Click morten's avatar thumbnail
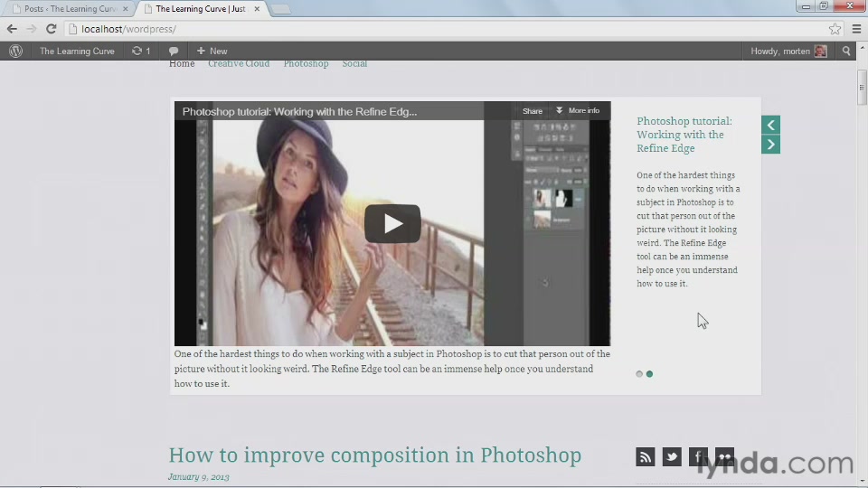This screenshot has height=488, width=868. point(820,51)
